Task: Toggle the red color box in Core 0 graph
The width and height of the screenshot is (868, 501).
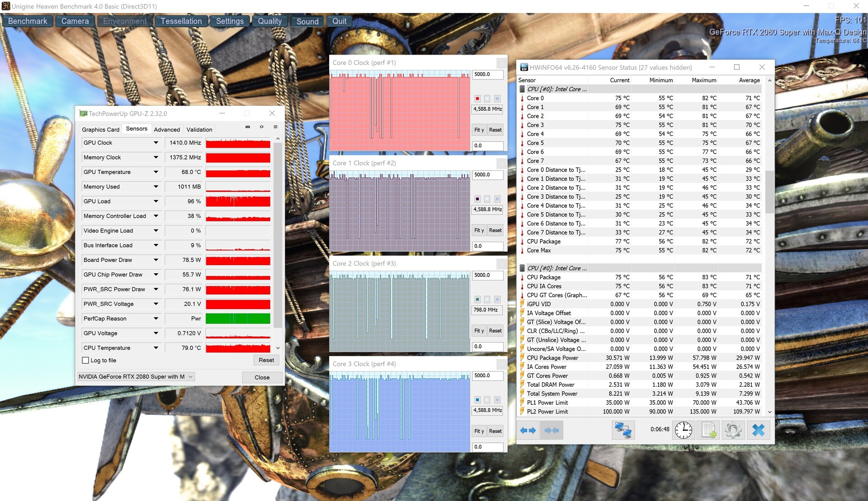Action: [477, 98]
